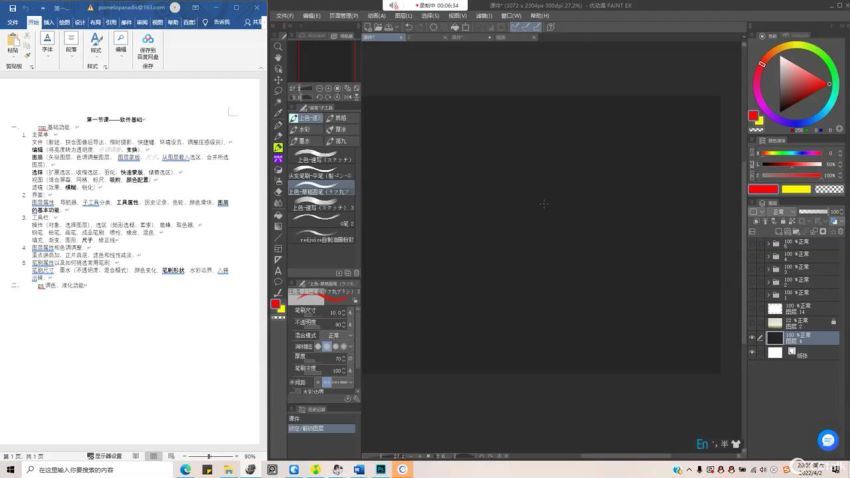Expand layer folder 6
Viewport: 850px width, 478px height.
(x=768, y=243)
